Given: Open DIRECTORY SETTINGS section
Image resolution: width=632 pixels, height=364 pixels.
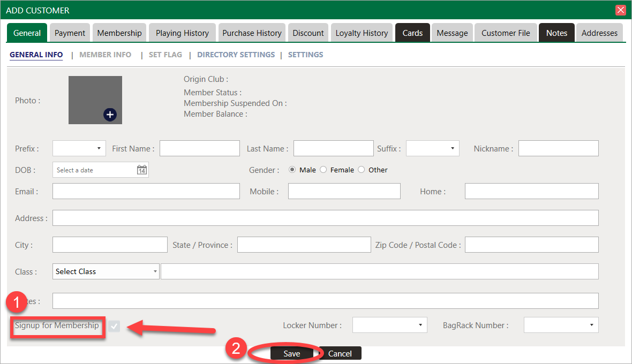Looking at the screenshot, I should tap(236, 55).
